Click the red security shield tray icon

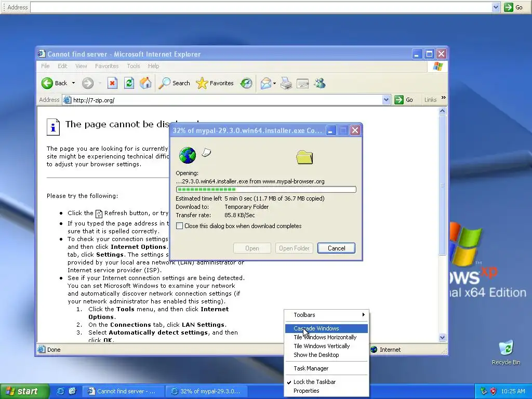[x=494, y=391]
